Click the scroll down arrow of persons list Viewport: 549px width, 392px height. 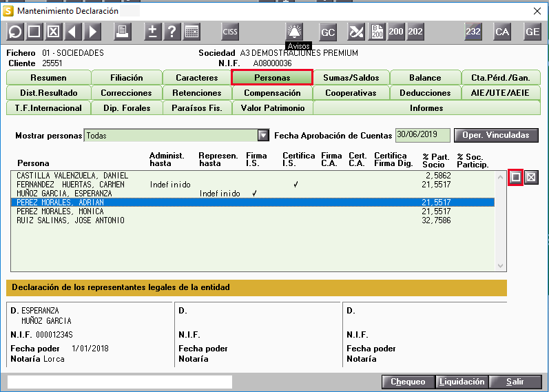click(x=500, y=266)
